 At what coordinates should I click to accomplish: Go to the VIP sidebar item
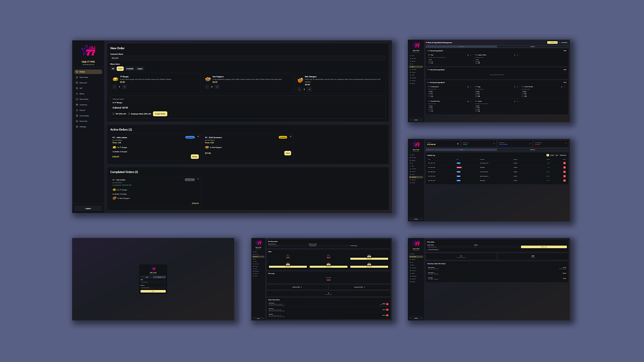tap(81, 88)
